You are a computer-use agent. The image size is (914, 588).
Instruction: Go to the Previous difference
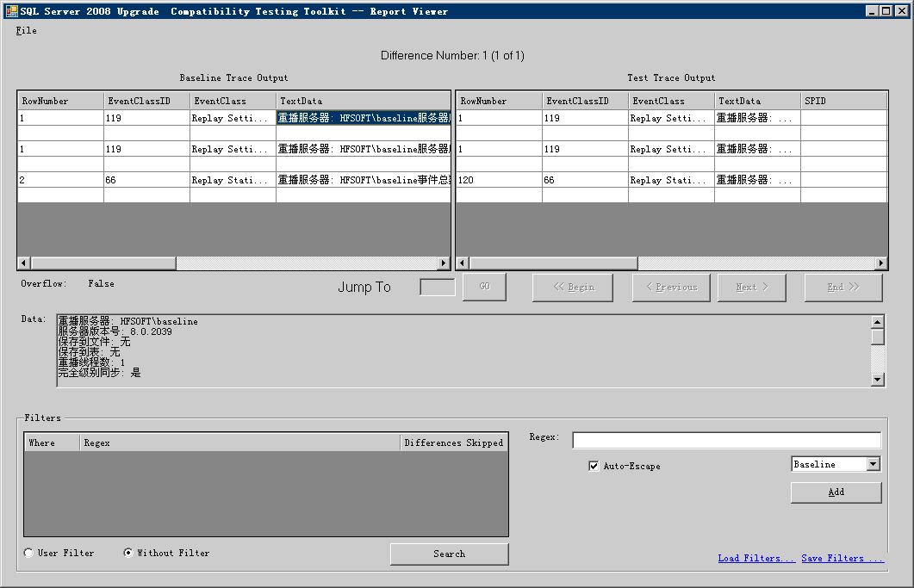tap(672, 288)
